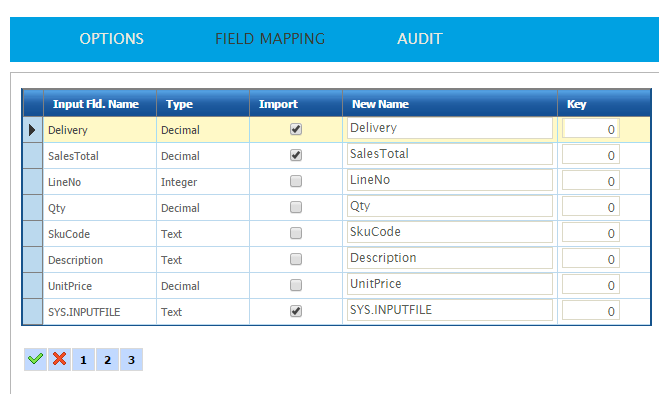The height and width of the screenshot is (404, 669).
Task: Click the New Name field for Description
Action: tap(449, 259)
